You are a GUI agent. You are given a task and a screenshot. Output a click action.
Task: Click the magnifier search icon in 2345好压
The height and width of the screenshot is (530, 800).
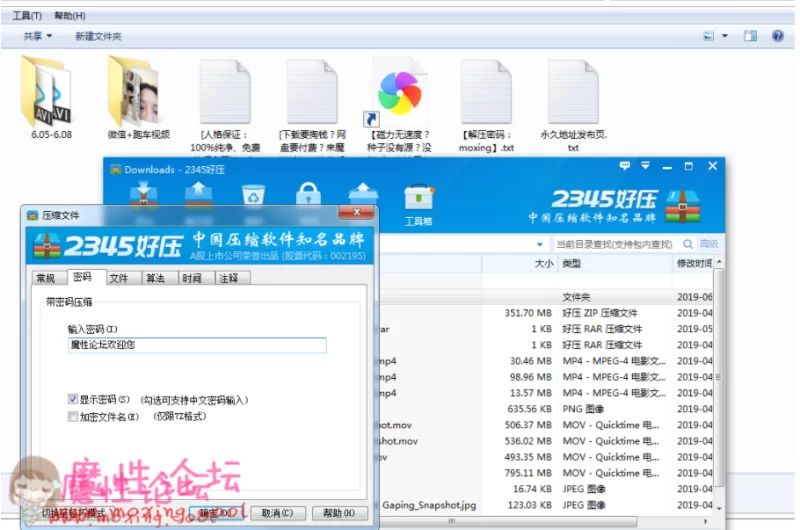point(688,244)
